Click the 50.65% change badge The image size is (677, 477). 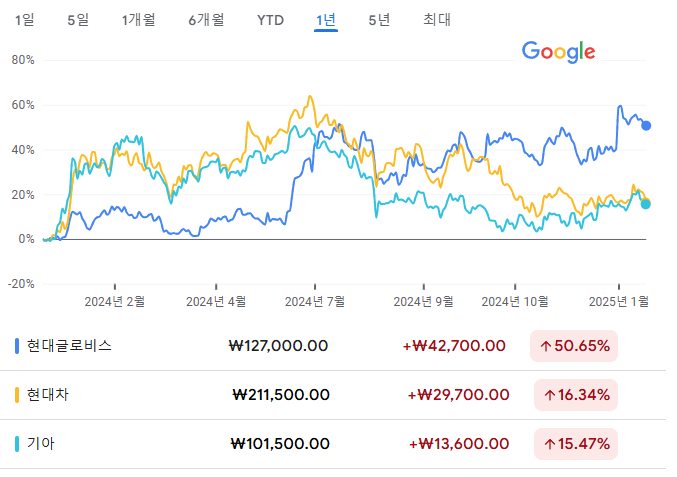click(574, 346)
